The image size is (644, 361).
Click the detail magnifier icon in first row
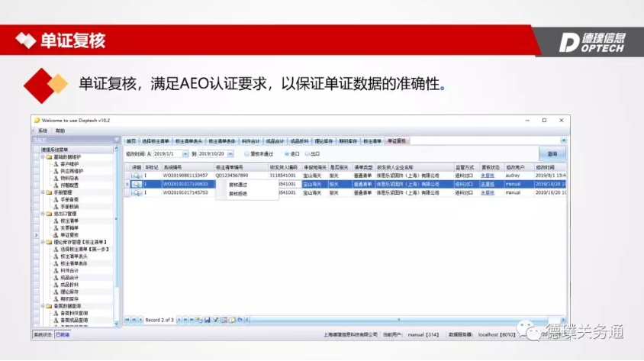(137, 176)
